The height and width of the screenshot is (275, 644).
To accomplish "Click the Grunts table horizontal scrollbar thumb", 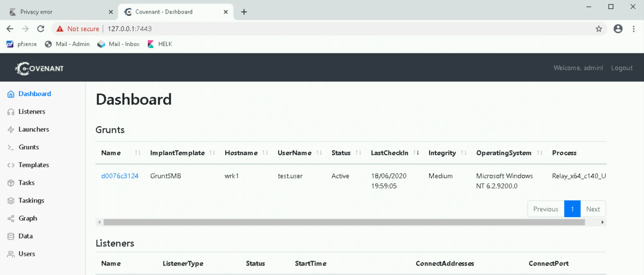I will [344, 222].
